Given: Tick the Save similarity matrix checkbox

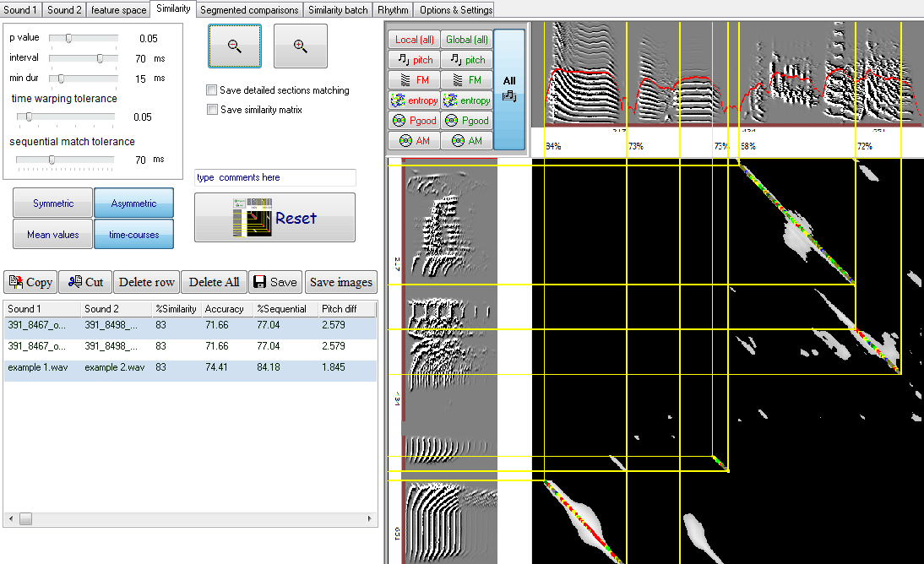Looking at the screenshot, I should tap(211, 110).
